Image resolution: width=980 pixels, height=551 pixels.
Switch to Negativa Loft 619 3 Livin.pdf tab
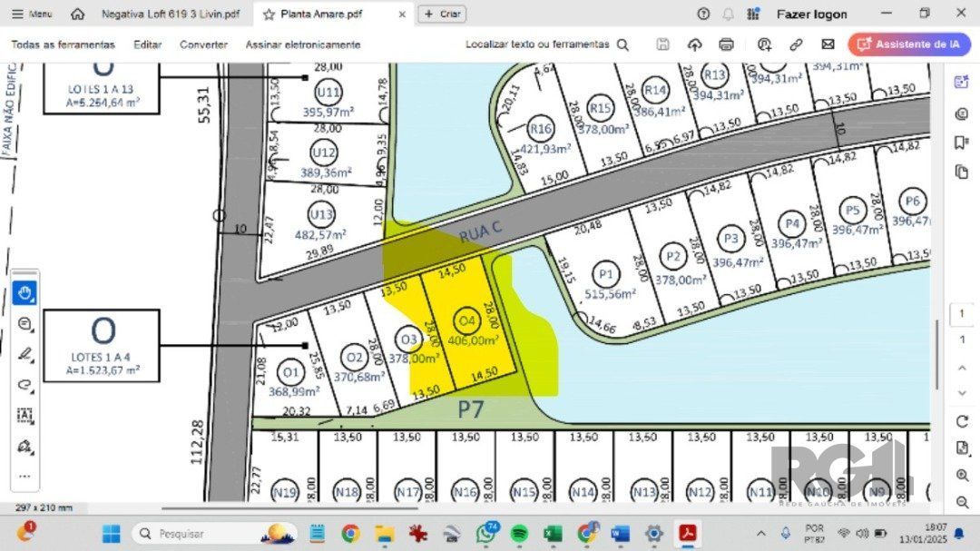171,15
